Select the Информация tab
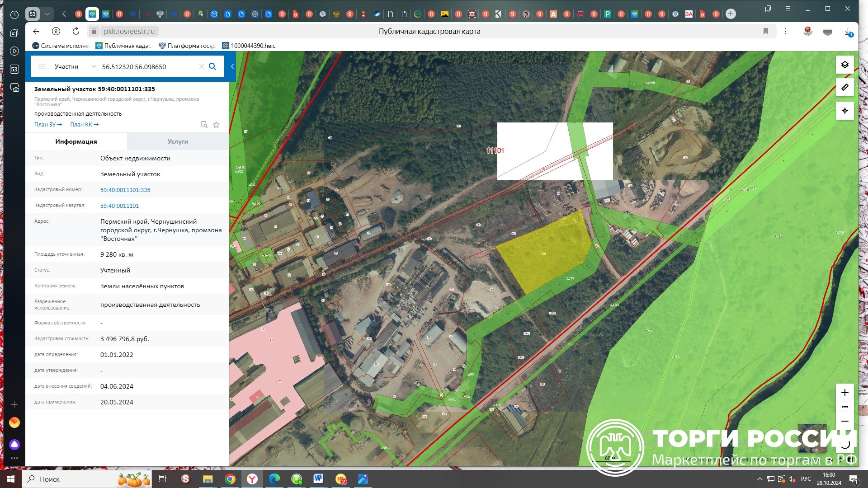 [76, 141]
